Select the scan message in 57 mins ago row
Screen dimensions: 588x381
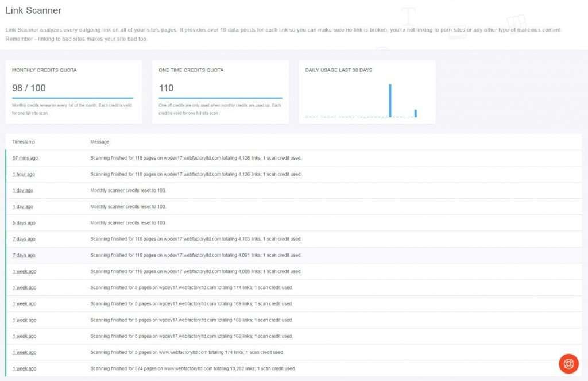coord(196,158)
